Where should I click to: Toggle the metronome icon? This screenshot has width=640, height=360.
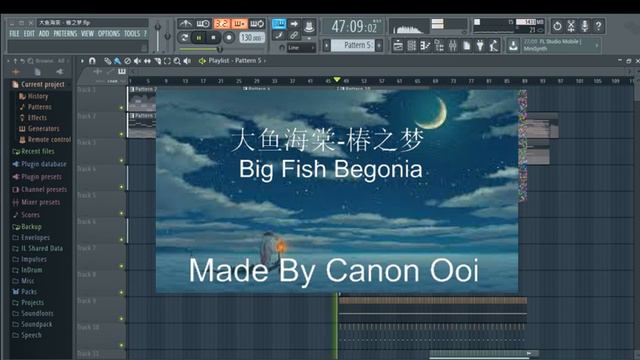(185, 24)
